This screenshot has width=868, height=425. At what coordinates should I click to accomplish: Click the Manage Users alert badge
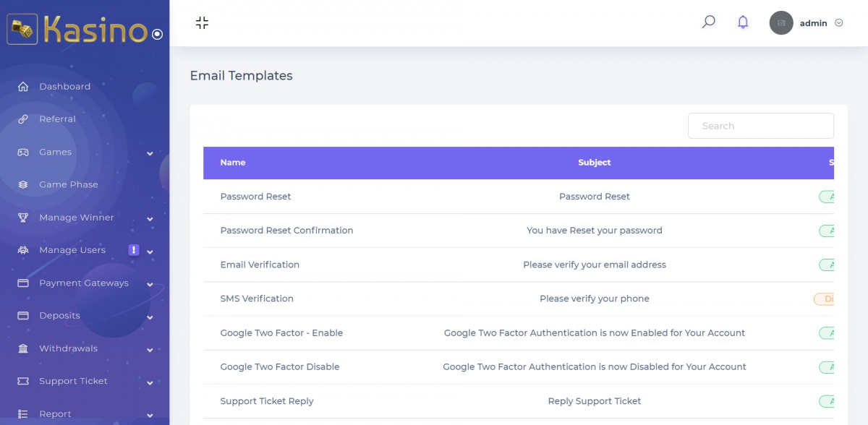133,250
